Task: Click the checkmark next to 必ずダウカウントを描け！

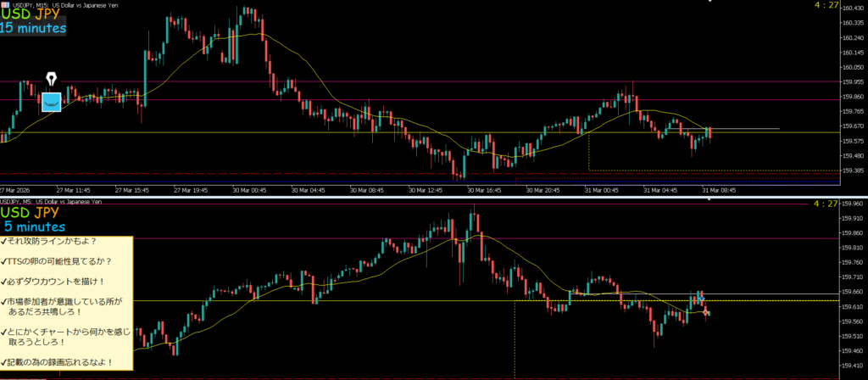Action: [x=4, y=282]
